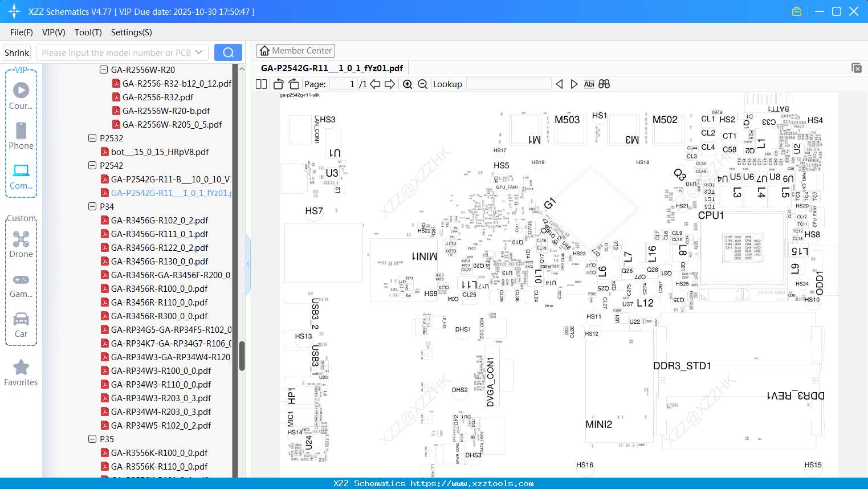
Task: Click the blue search button
Action: (228, 52)
